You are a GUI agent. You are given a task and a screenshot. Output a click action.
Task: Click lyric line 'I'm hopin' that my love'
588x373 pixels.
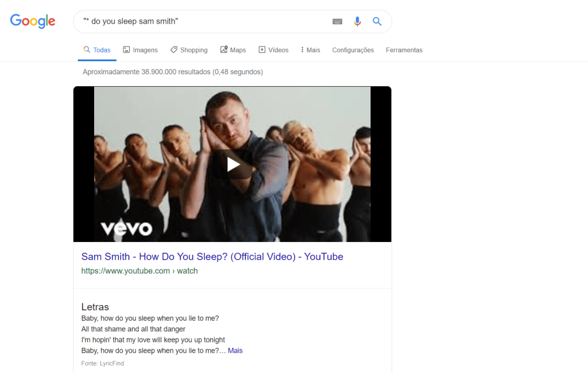153,340
